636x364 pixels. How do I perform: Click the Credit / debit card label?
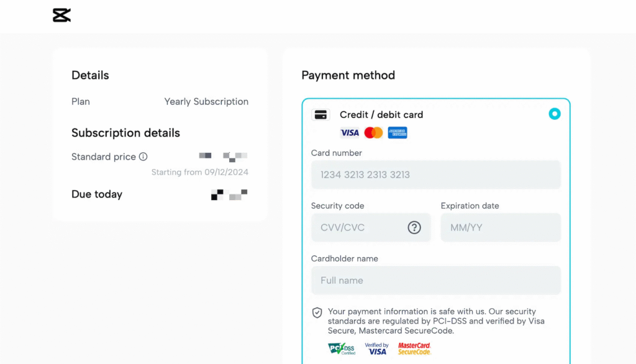point(381,114)
